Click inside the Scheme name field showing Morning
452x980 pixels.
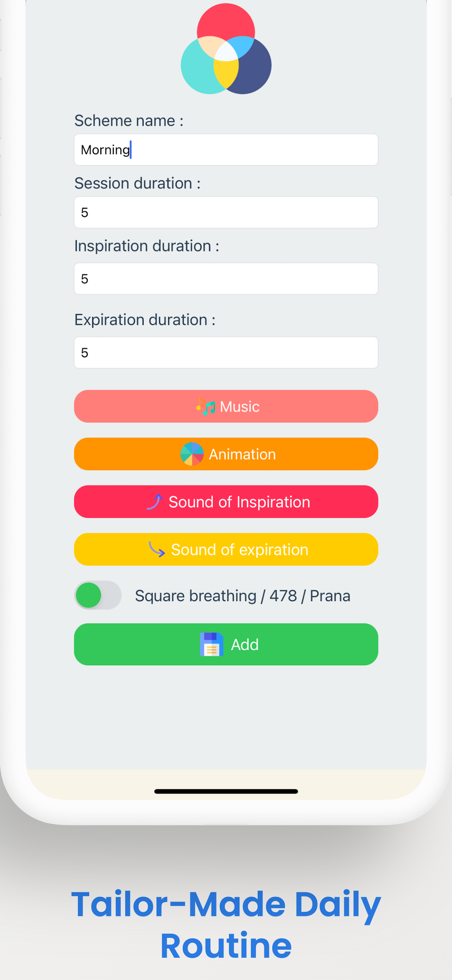pyautogui.click(x=226, y=150)
